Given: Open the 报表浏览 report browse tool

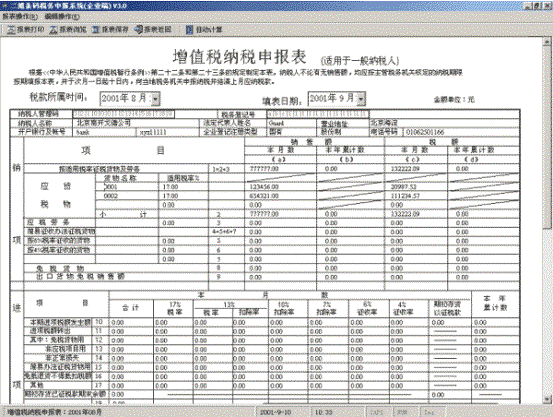Looking at the screenshot, I should click(68, 30).
